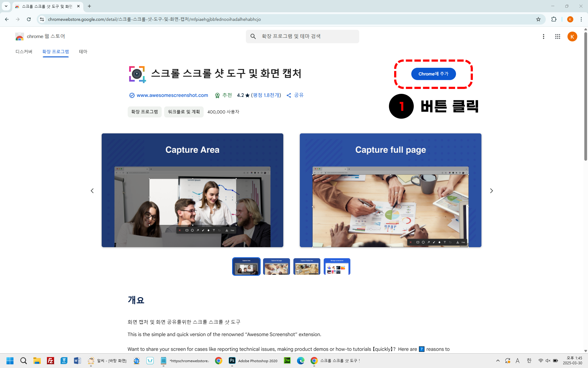Open the Extensions puzzle icon in the toolbar
Viewport: 588px width, 368px height.
554,19
